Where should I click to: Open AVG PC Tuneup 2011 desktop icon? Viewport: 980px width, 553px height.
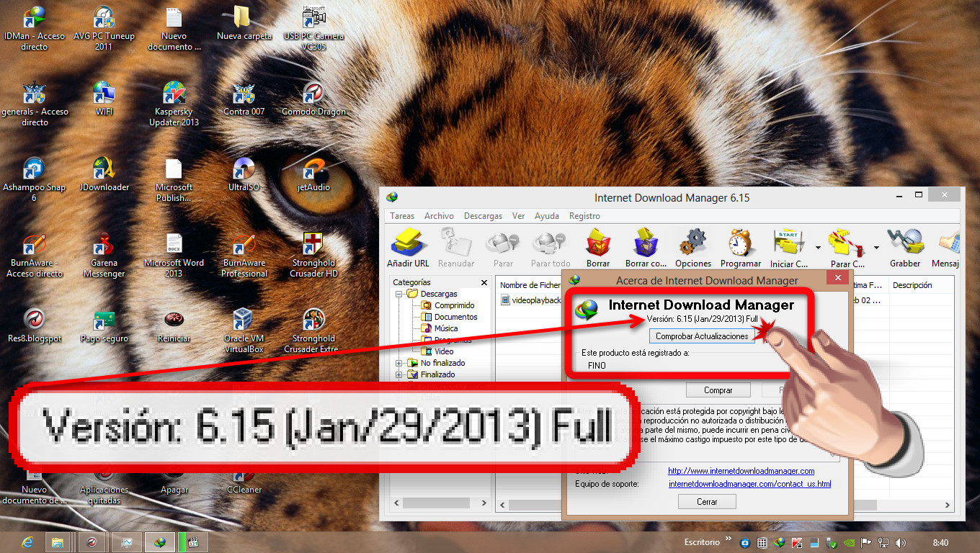[104, 29]
